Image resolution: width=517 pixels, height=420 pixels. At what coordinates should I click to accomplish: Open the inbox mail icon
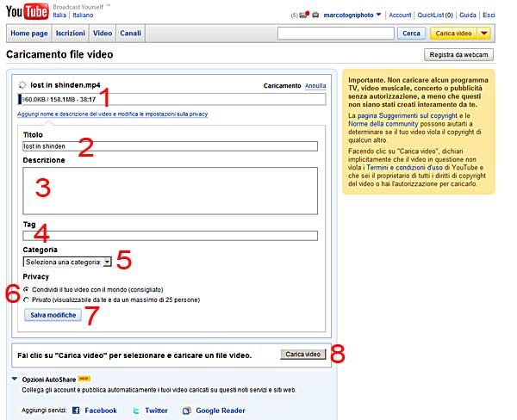(303, 15)
